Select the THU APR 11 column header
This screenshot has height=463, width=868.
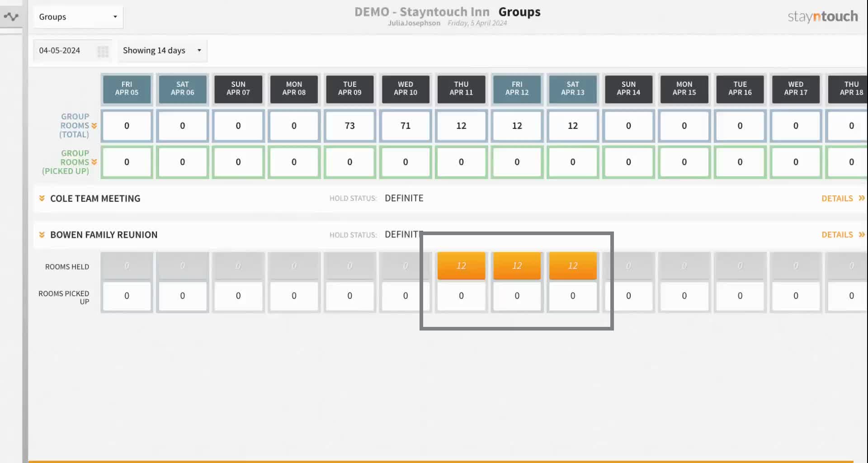pyautogui.click(x=461, y=89)
